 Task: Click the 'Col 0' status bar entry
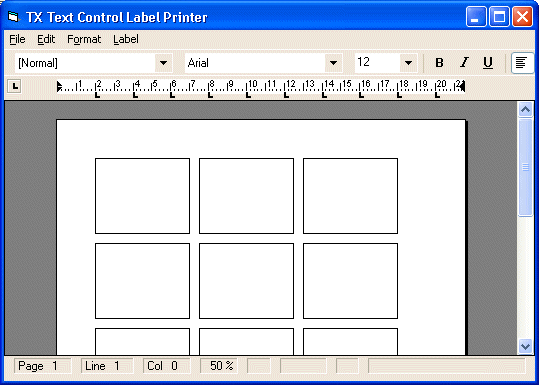pyautogui.click(x=166, y=366)
